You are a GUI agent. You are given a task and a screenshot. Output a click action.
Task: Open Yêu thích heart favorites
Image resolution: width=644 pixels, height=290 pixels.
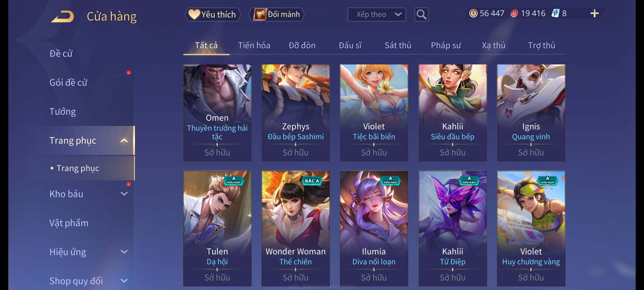[213, 15]
